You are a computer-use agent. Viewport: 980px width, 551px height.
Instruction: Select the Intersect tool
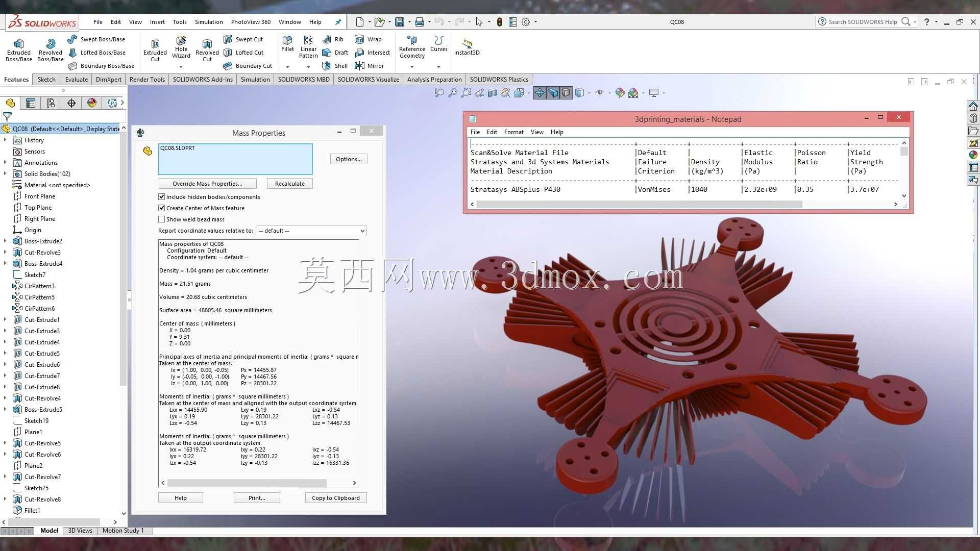pyautogui.click(x=373, y=53)
